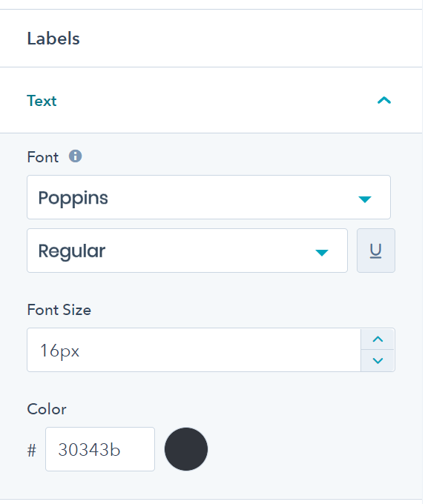Click the Font info icon
Screen dimensions: 425x504
[76, 156]
